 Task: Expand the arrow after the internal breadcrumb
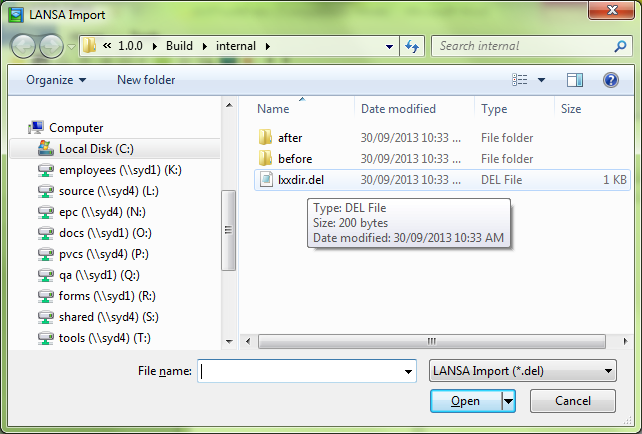pos(267,46)
